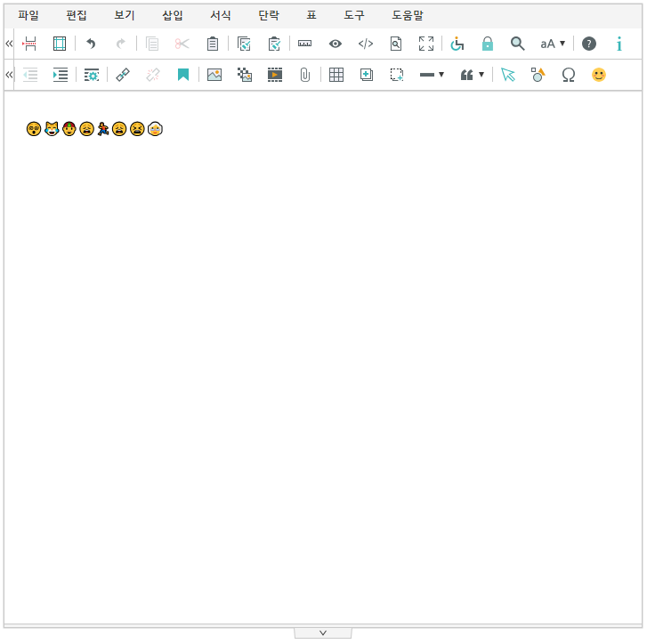
Task: Open the aA text case dropdown
Action: (x=553, y=44)
